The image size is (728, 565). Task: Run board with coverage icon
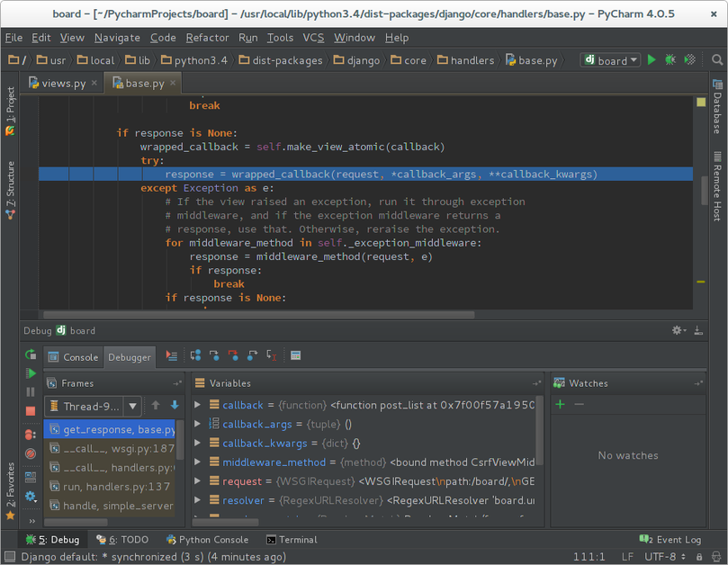pos(690,60)
